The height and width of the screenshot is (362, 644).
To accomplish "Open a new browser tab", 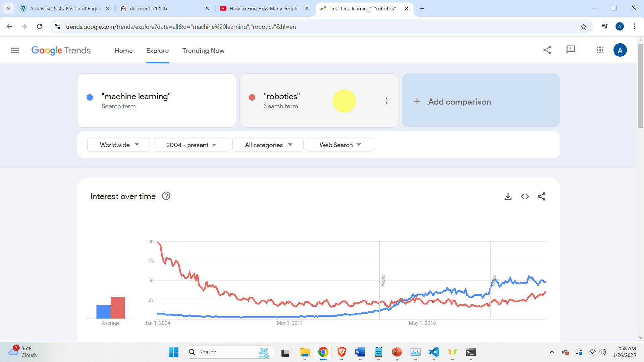I will coord(422,8).
